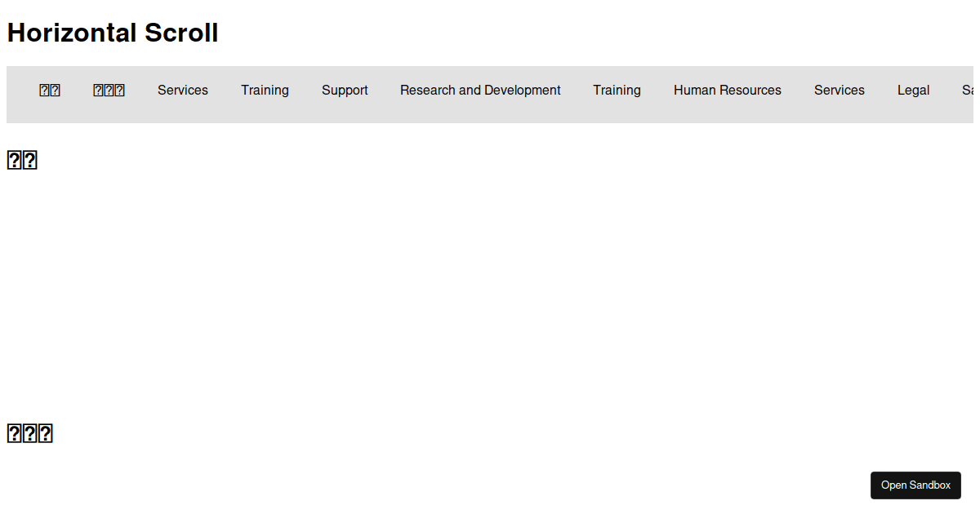Open the second Services entry in the nav
The width and height of the screenshot is (980, 514).
point(839,90)
